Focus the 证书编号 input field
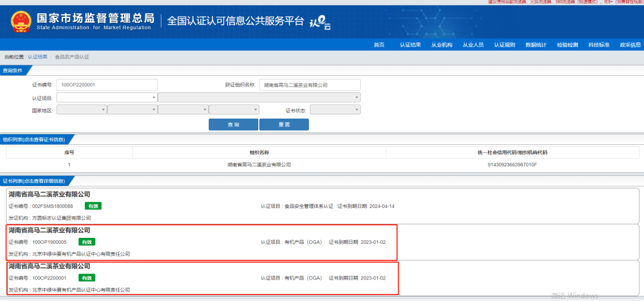This screenshot has width=644, height=301. pyautogui.click(x=107, y=85)
